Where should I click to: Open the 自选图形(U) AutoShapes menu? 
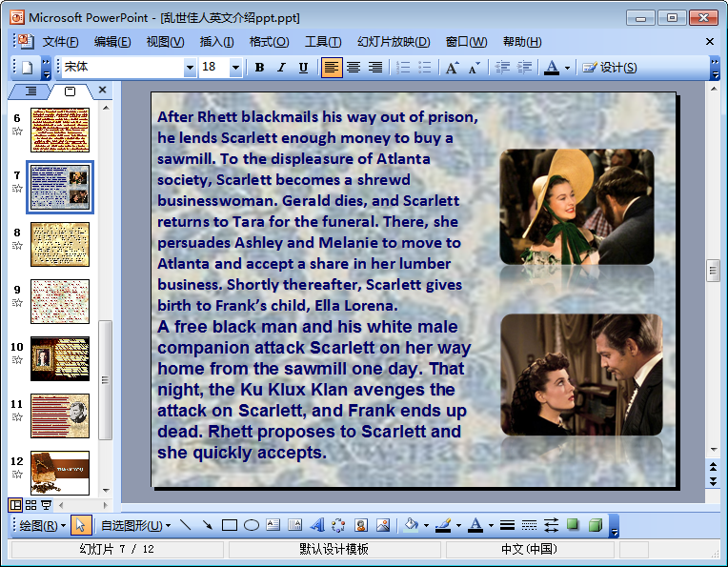tap(135, 526)
